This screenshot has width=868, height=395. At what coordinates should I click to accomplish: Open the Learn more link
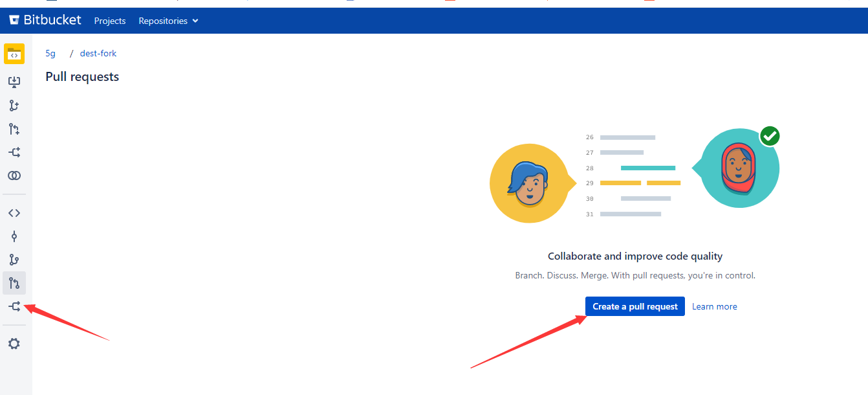(714, 306)
